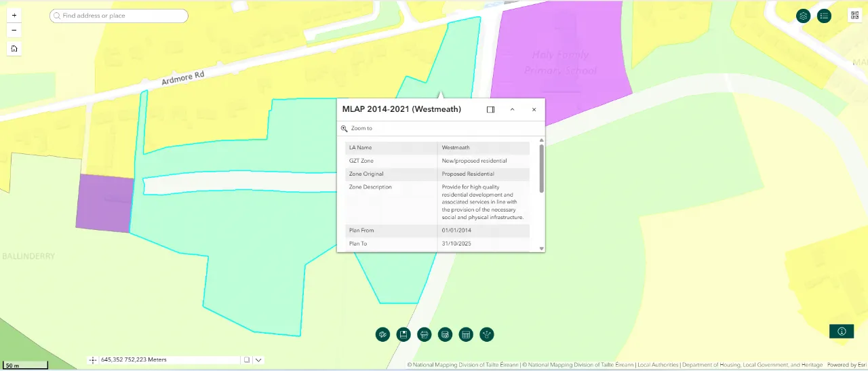Open the map layers panel
868x371 pixels.
pos(804,16)
